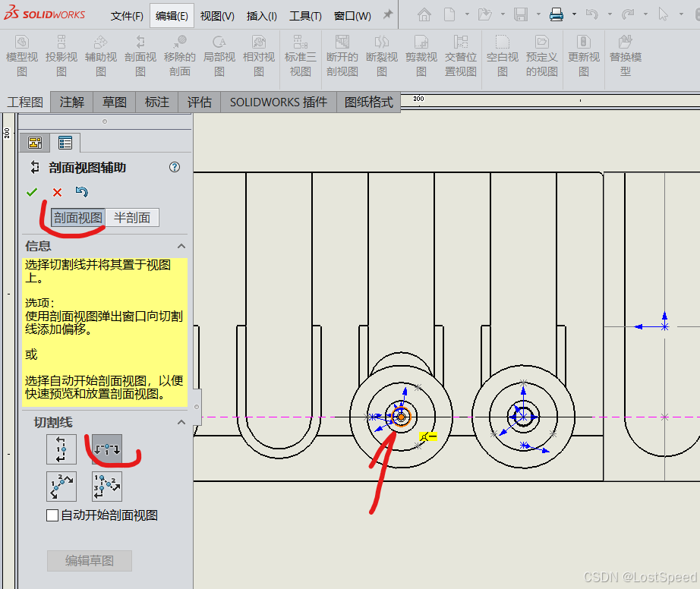Click the blue undo arrow in PropertyManager

82,192
